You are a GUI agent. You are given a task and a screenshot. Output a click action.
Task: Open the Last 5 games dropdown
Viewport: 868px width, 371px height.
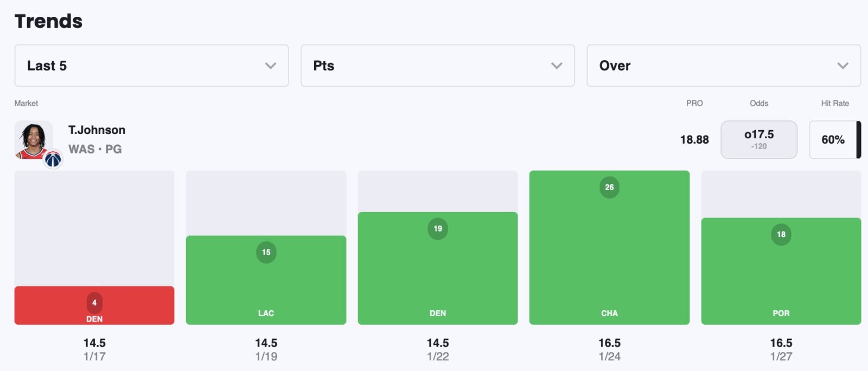coord(151,66)
